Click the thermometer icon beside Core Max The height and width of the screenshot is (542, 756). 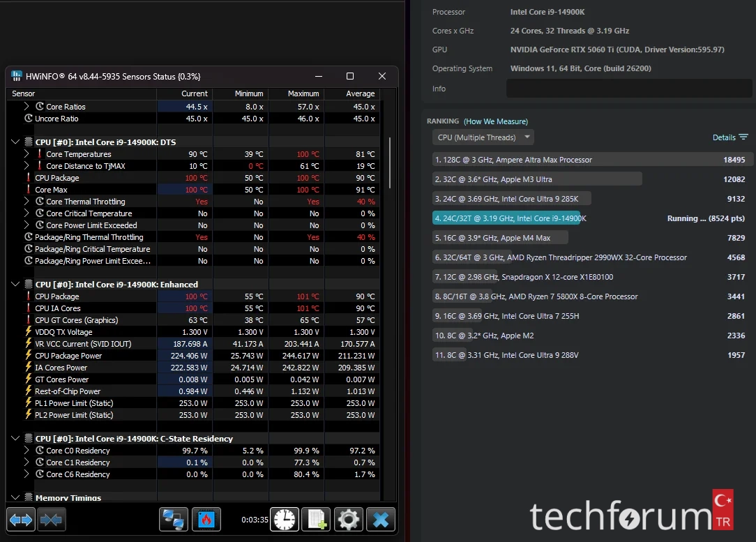(x=29, y=190)
